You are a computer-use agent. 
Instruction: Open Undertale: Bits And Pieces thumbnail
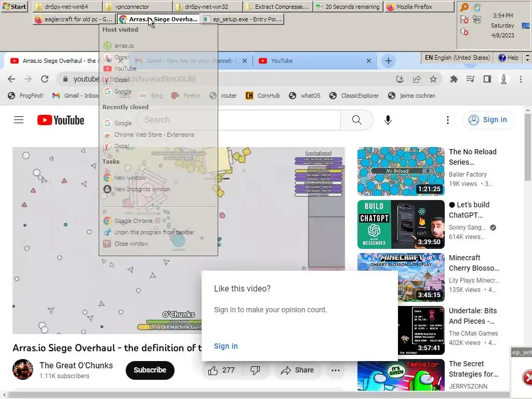coord(421,330)
